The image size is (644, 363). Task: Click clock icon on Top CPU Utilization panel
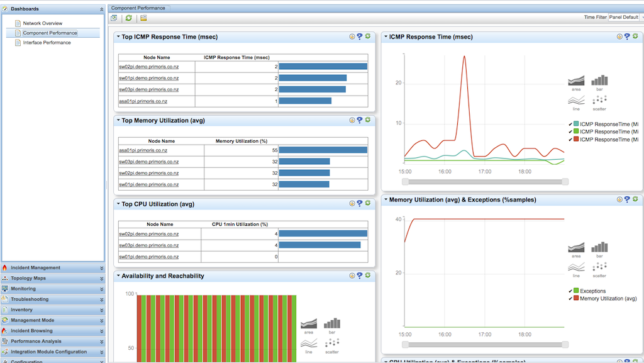pos(352,204)
